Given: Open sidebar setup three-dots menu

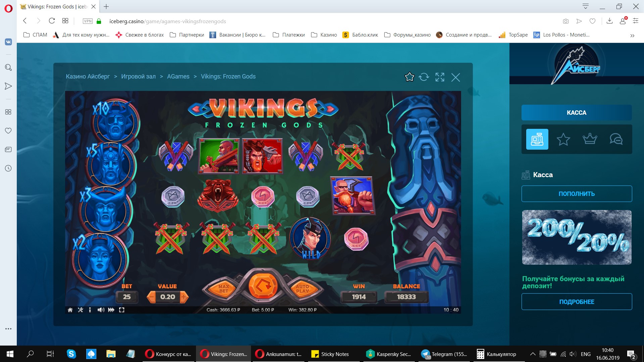Looking at the screenshot, I should [8, 329].
